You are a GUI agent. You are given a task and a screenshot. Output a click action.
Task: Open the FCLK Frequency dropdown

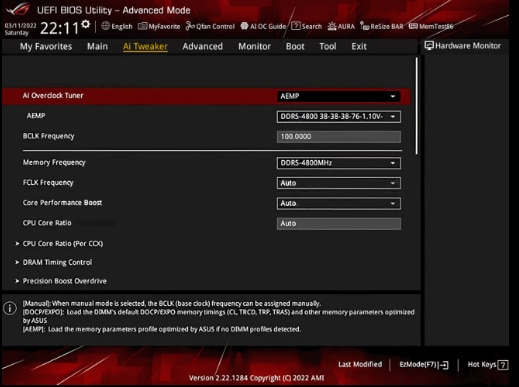pos(339,183)
